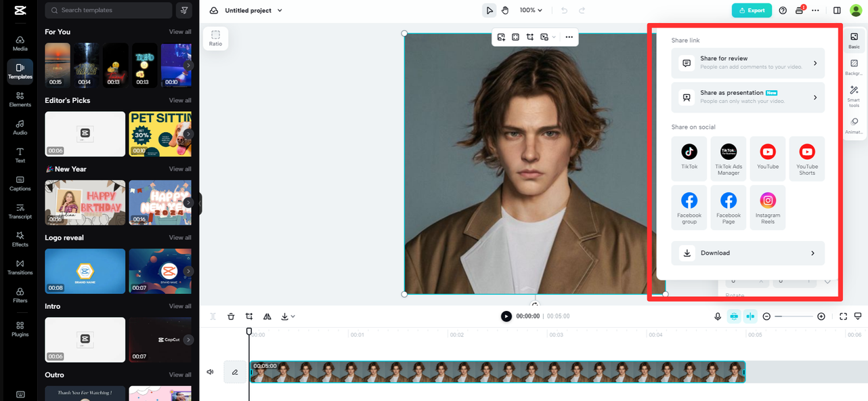
Task: Open the Smart tools tab
Action: [x=854, y=96]
